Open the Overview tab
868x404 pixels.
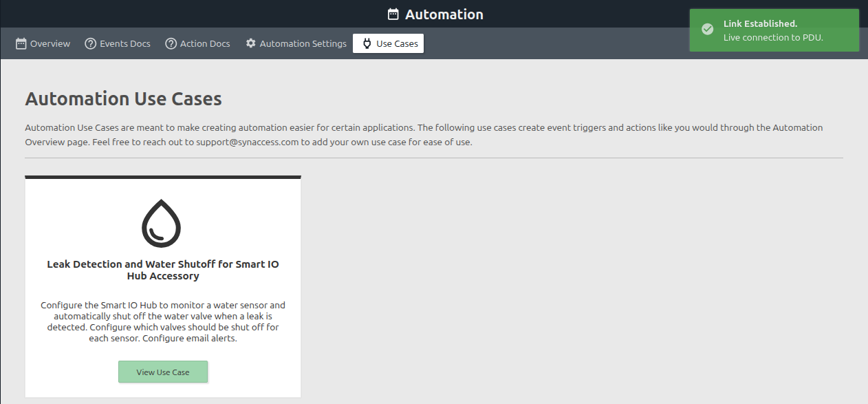click(43, 43)
